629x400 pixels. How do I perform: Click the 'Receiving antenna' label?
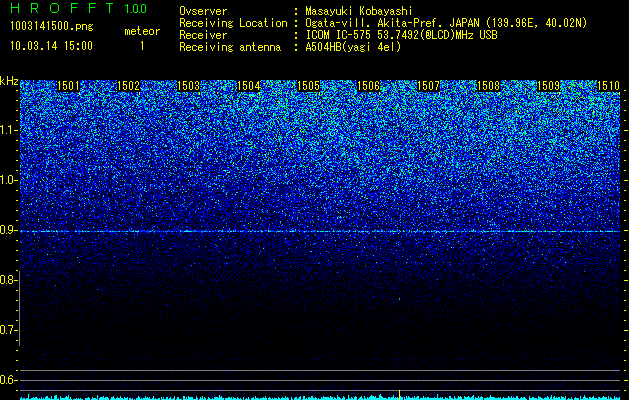pos(230,47)
